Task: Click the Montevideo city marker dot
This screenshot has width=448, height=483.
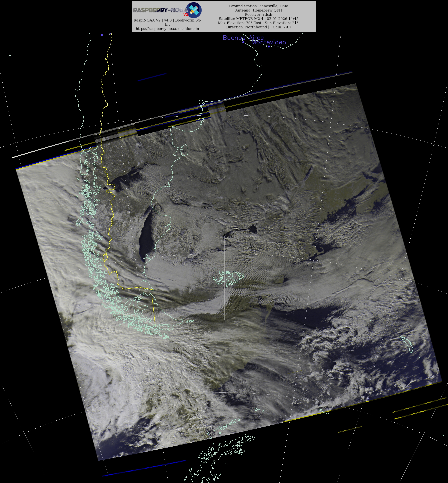Action: click(269, 47)
